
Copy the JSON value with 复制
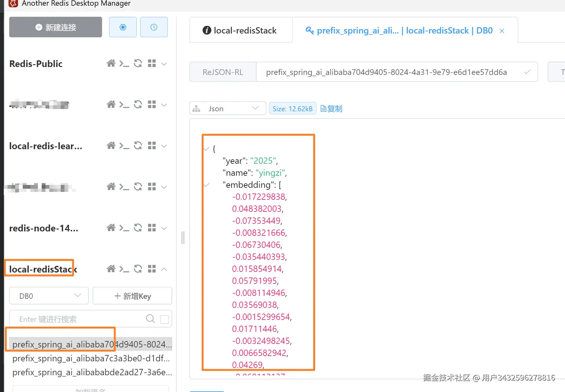click(x=331, y=108)
